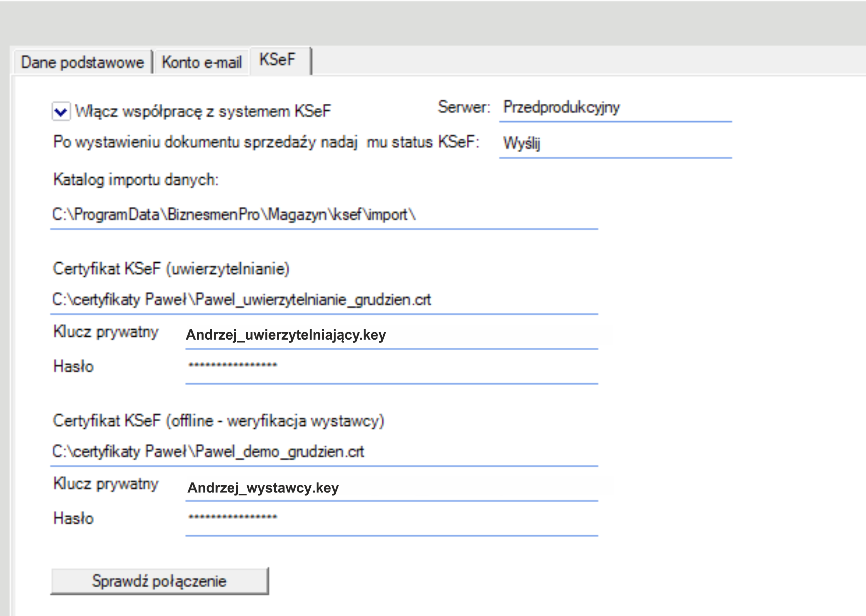Click the Pawel_uwierzytelnianie_grudzien.crt certificate path field
Viewport: 866px width, 616px height.
point(323,300)
